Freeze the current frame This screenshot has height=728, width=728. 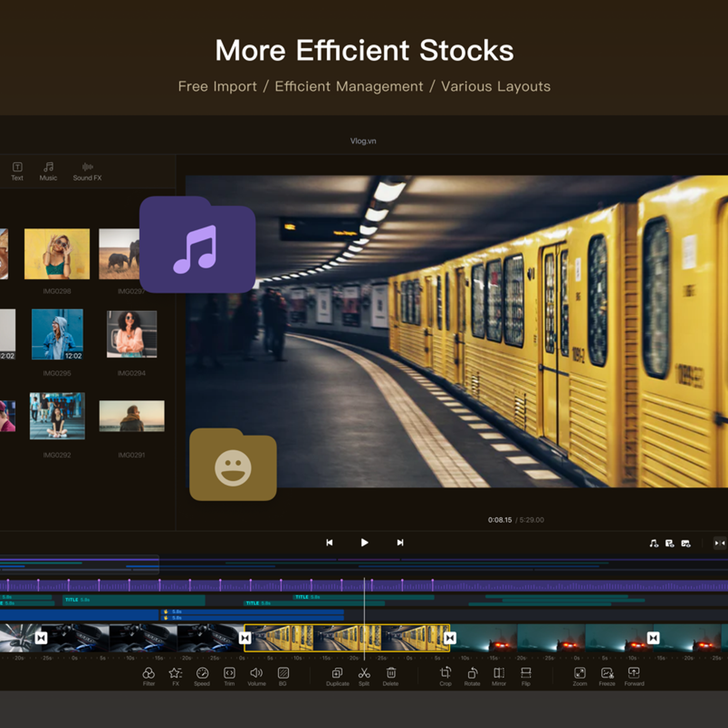point(607,676)
